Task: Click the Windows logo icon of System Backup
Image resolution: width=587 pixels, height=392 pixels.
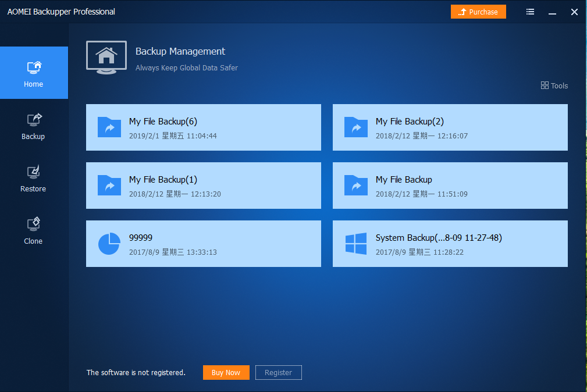Action: (x=356, y=244)
